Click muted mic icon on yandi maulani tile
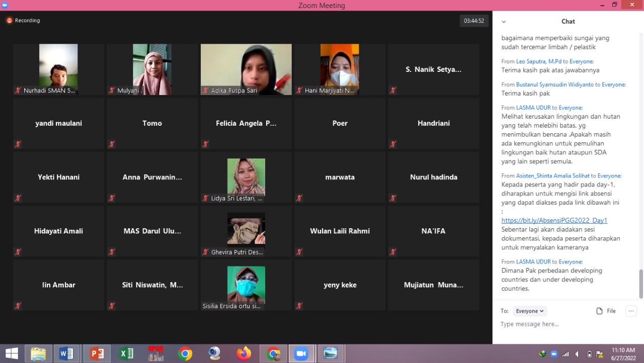The width and height of the screenshot is (644, 363). coord(18,144)
